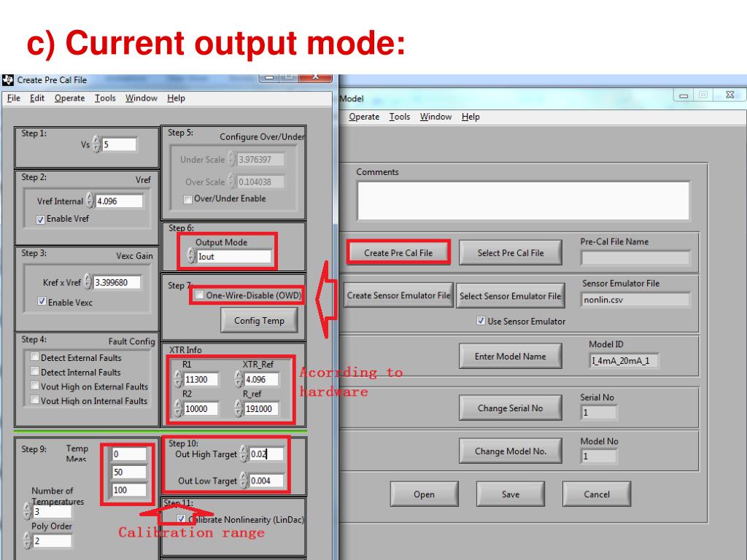Click Out High Target stepper arrows
Image resolution: width=747 pixels, height=560 pixels.
pos(244,454)
